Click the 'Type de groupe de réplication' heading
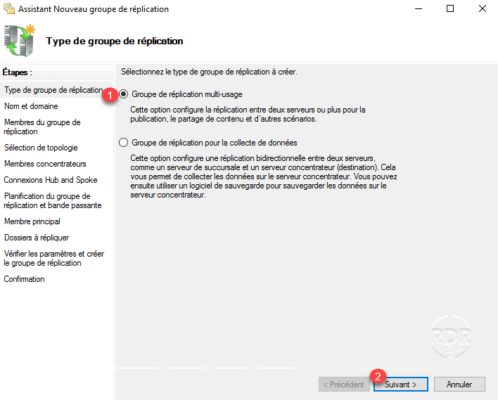Image resolution: width=498 pixels, height=400 pixels. click(x=115, y=41)
